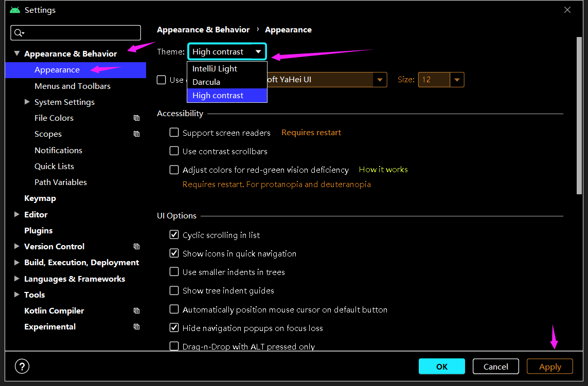Image resolution: width=588 pixels, height=386 pixels.
Task: Uncheck Show icons in quick navigation
Action: tap(174, 253)
